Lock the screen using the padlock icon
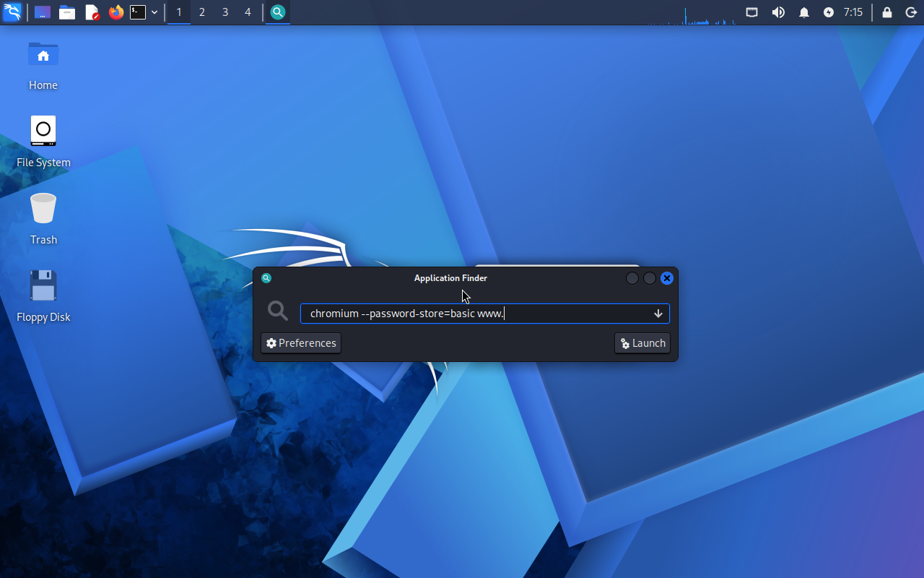The image size is (924, 578). (x=887, y=12)
